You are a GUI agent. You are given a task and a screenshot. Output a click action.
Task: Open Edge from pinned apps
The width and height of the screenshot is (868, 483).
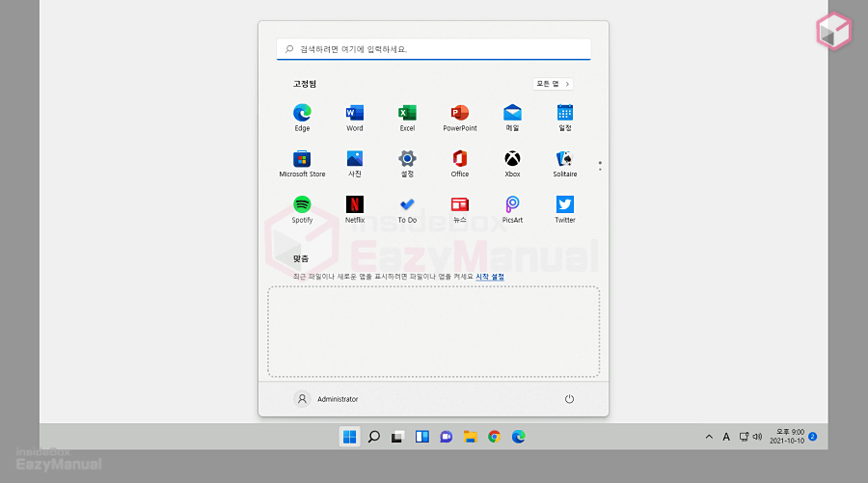302,118
